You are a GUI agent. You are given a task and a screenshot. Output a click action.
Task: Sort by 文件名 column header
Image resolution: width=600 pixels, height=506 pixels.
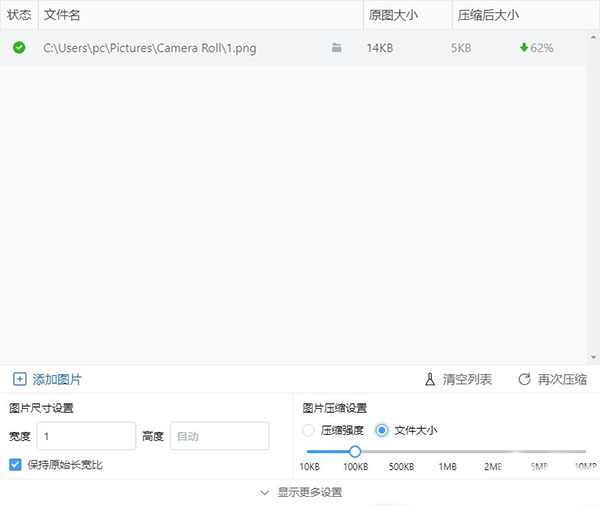[63, 15]
